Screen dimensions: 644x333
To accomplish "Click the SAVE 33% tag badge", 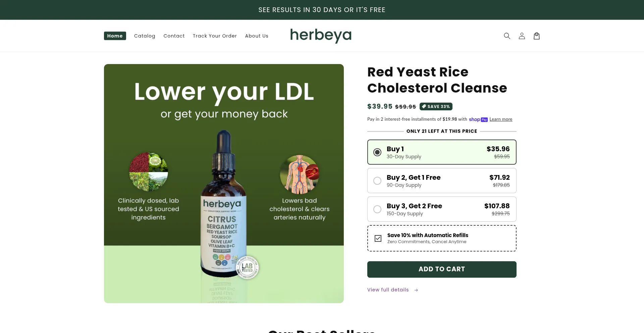I will (x=436, y=106).
